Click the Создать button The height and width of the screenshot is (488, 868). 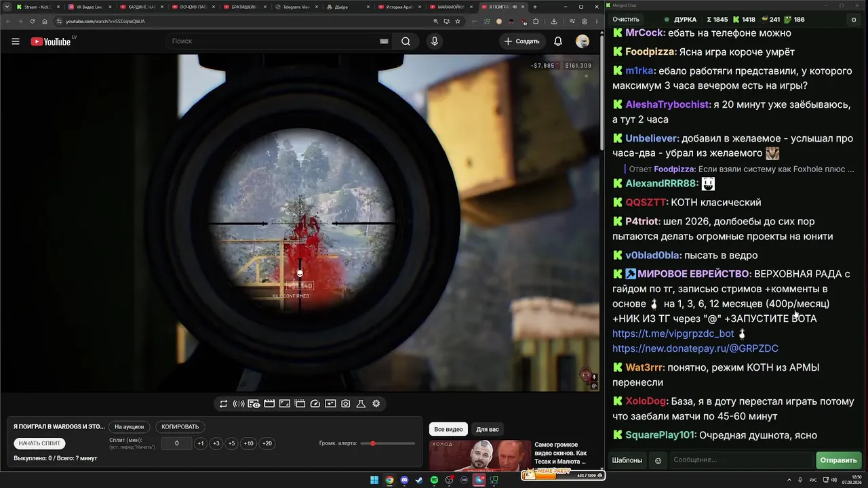pyautogui.click(x=522, y=41)
